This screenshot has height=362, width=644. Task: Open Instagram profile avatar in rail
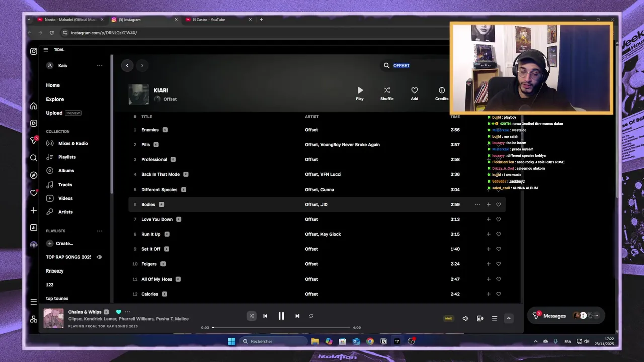click(34, 245)
